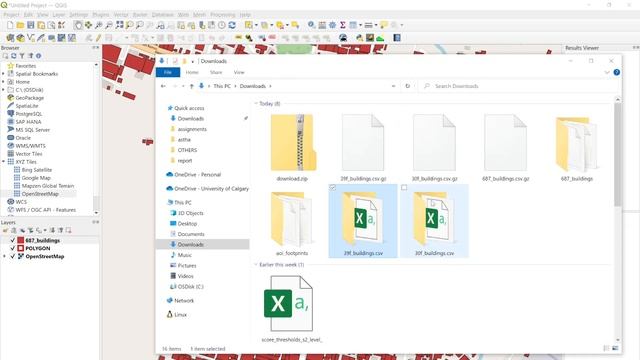This screenshot has height=360, width=640.
Task: Click in the Search Downloads field
Action: (518, 86)
